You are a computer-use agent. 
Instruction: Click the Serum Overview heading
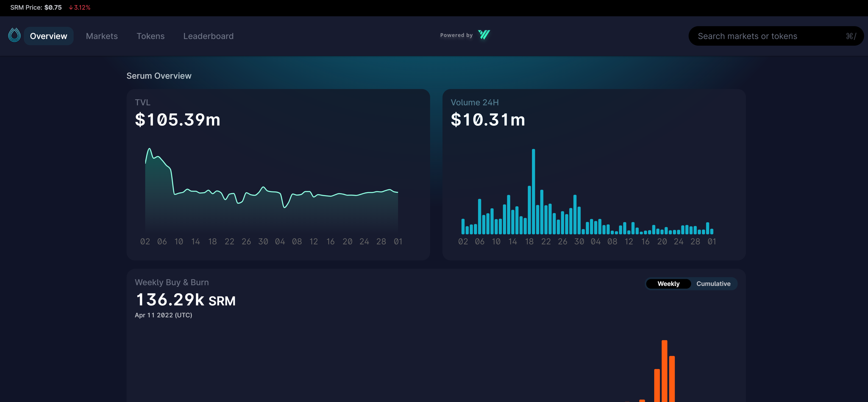159,75
